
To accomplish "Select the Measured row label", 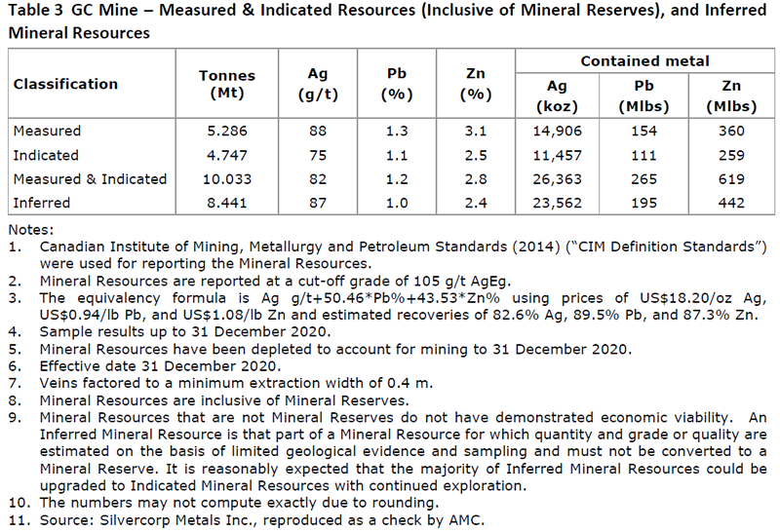I will click(47, 131).
